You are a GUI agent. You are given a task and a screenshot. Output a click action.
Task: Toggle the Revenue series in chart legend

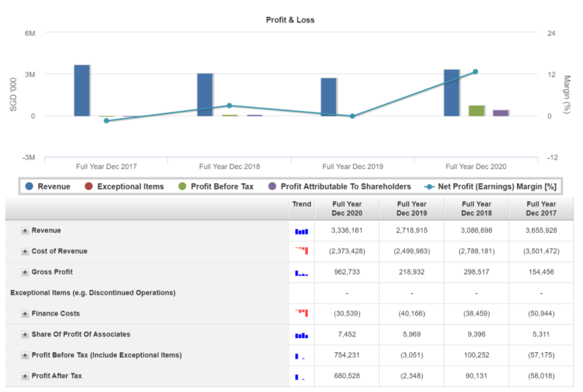48,187
